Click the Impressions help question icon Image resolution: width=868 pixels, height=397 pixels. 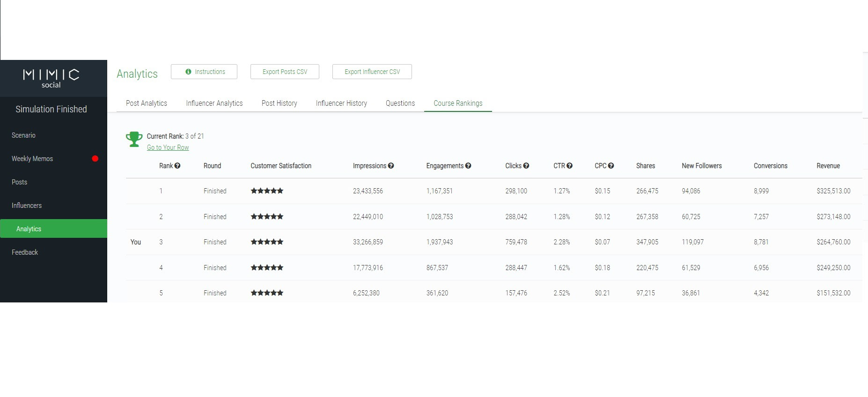coord(391,166)
